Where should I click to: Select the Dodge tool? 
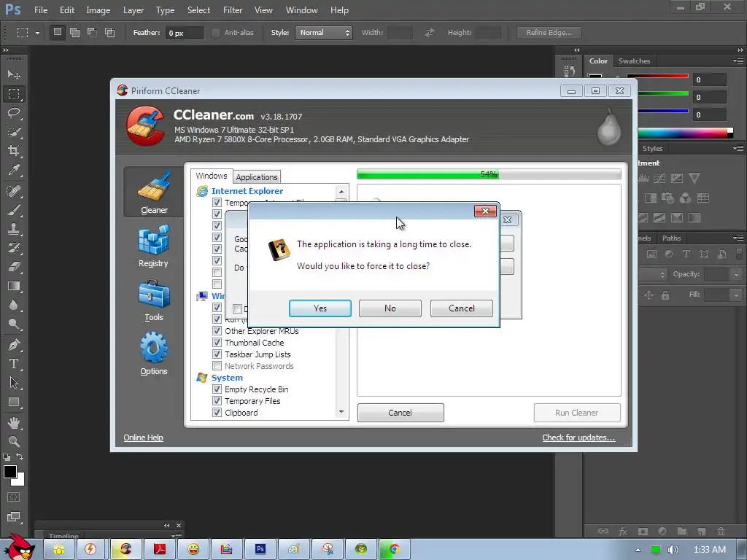[14, 324]
